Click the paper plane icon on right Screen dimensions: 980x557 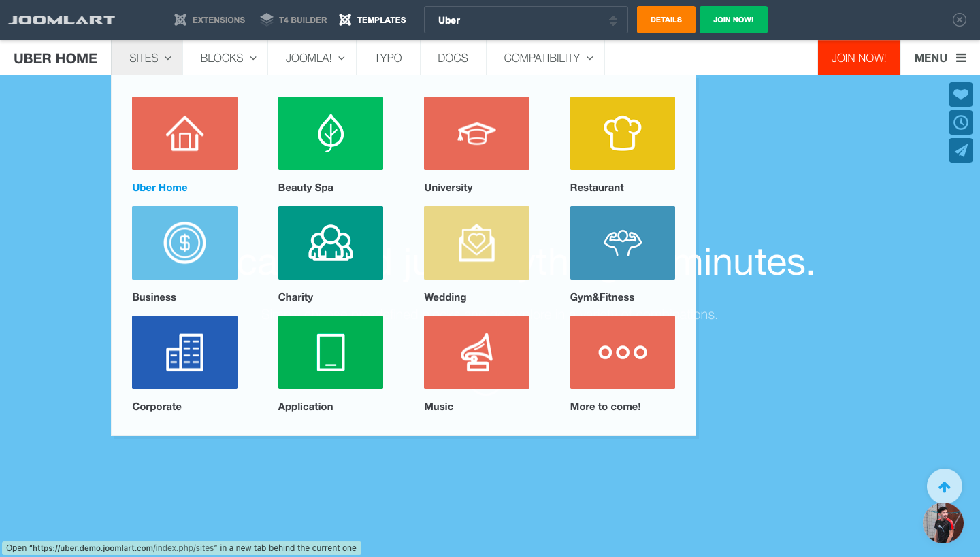click(960, 150)
